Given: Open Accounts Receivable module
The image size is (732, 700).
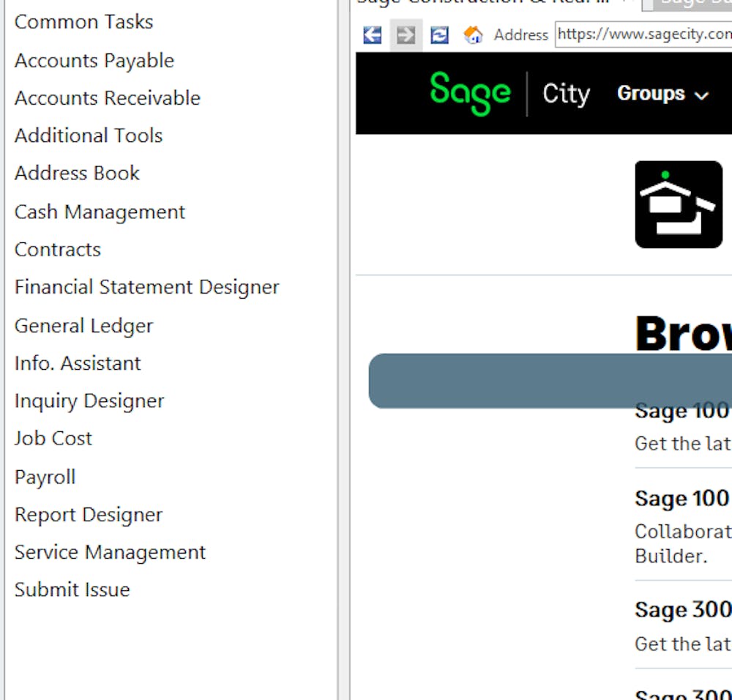Looking at the screenshot, I should pyautogui.click(x=107, y=98).
